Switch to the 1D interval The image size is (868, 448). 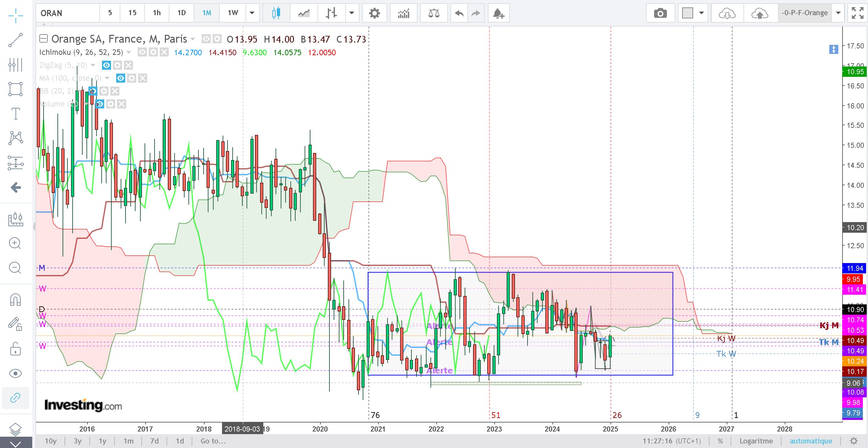(x=181, y=13)
